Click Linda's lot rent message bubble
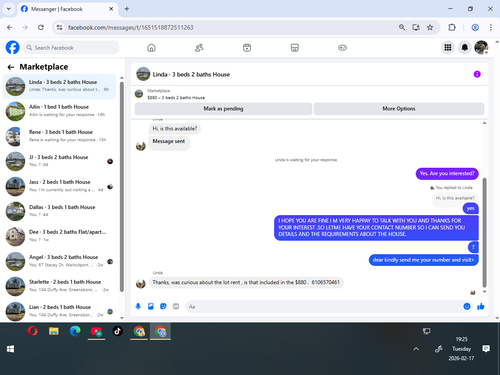The width and height of the screenshot is (500, 375). point(246,282)
